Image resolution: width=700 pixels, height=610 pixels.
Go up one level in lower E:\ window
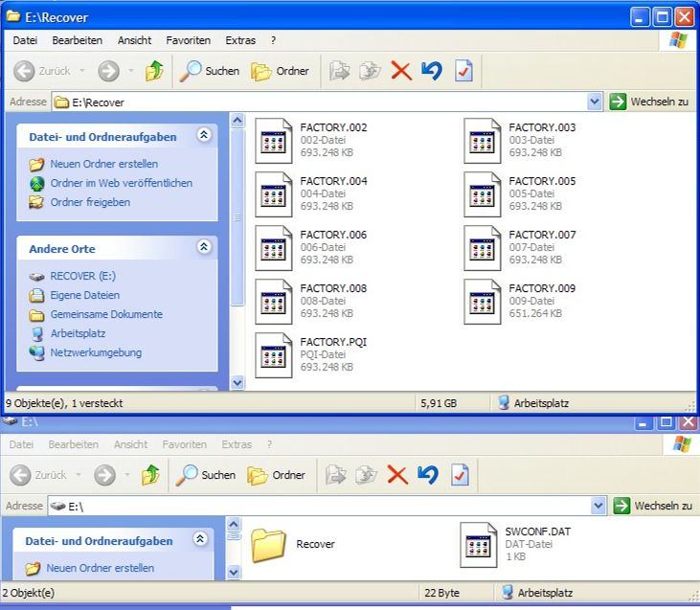[150, 475]
